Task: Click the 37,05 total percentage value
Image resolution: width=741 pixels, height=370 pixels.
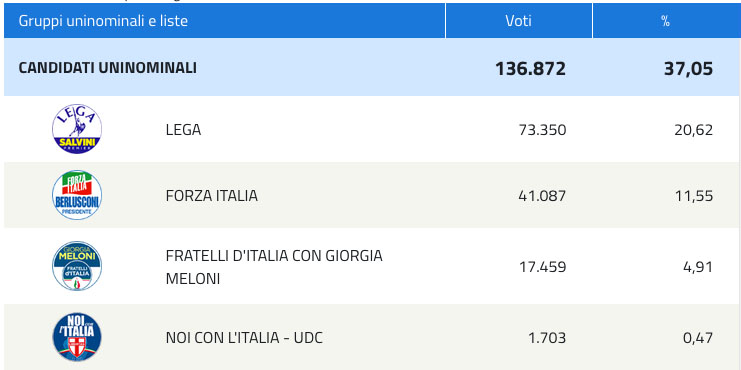Action: click(688, 69)
